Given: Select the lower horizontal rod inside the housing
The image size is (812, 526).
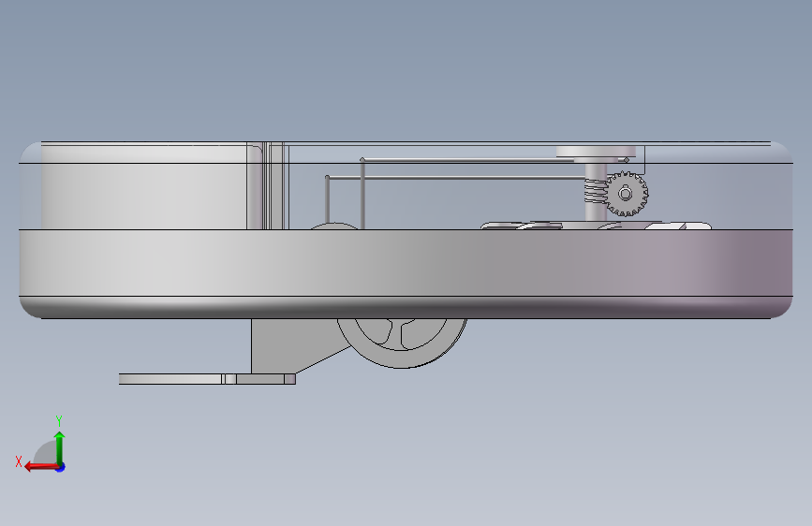Looking at the screenshot, I should 457,178.
